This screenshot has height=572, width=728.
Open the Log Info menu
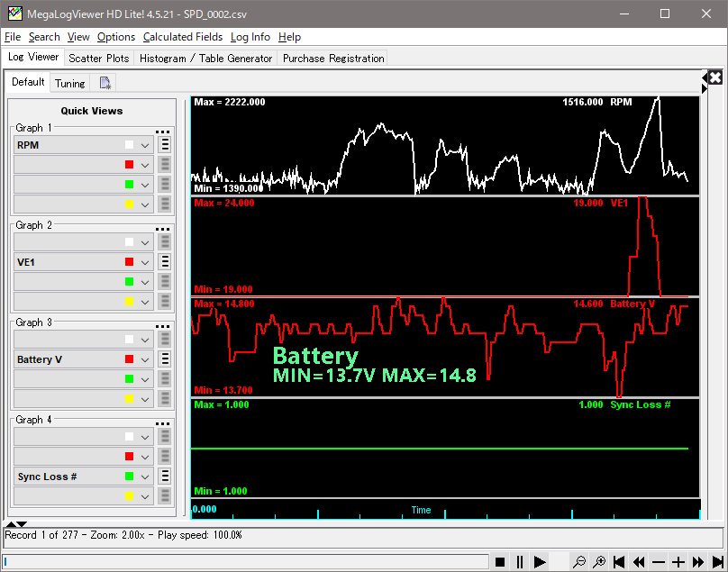point(250,37)
